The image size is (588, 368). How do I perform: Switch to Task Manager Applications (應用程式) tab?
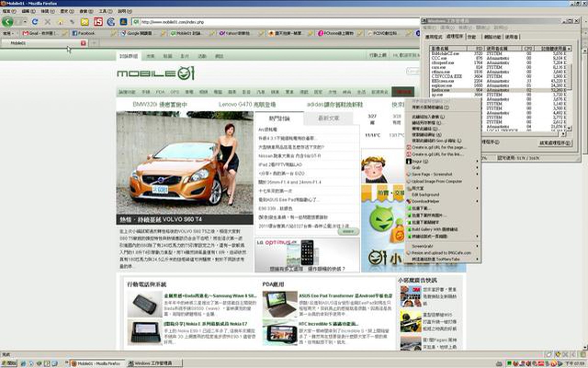tap(434, 37)
